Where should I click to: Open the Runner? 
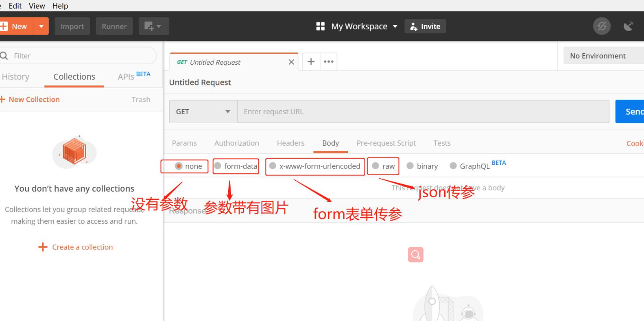coord(114,26)
